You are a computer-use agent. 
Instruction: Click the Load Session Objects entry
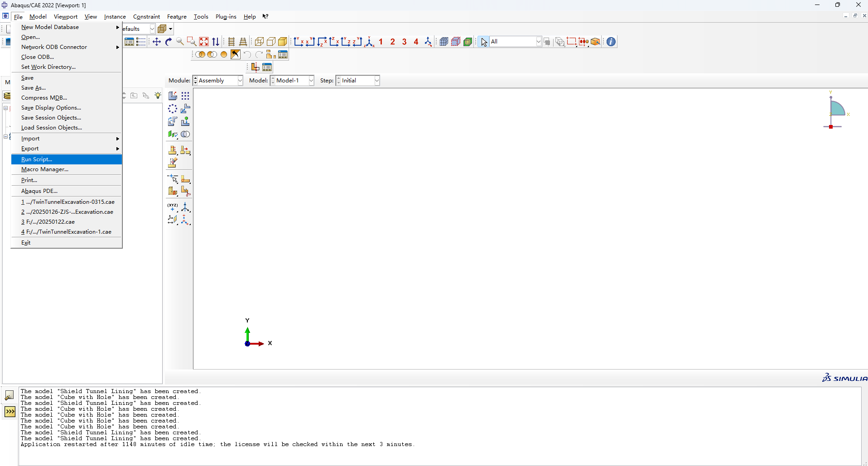point(67,128)
